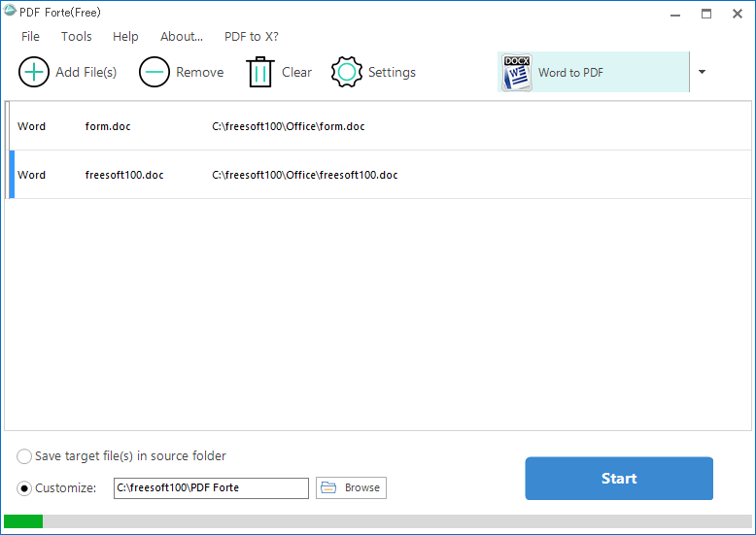
Task: Click the Settings text label
Action: [392, 72]
